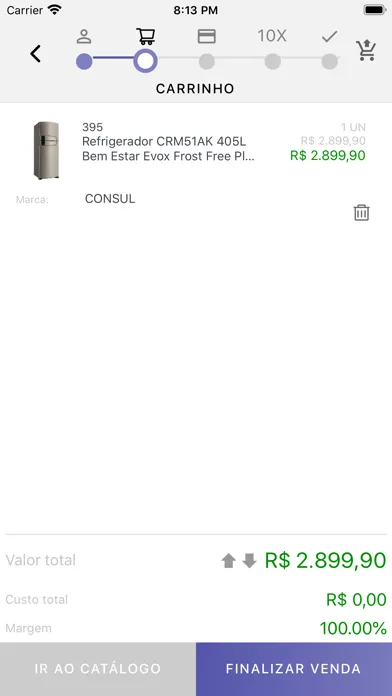Screen dimensions: 392x696
Task: Open the cart upload icon at top right
Action: click(366, 50)
